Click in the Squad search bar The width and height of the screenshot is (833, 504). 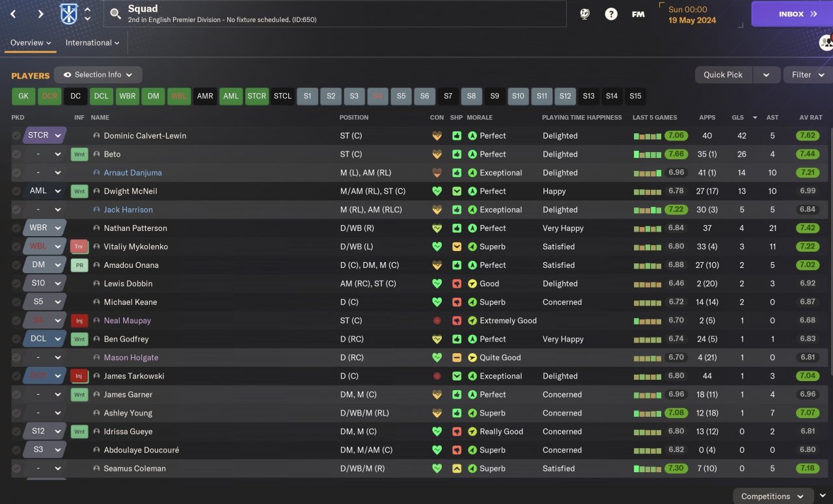click(x=335, y=14)
